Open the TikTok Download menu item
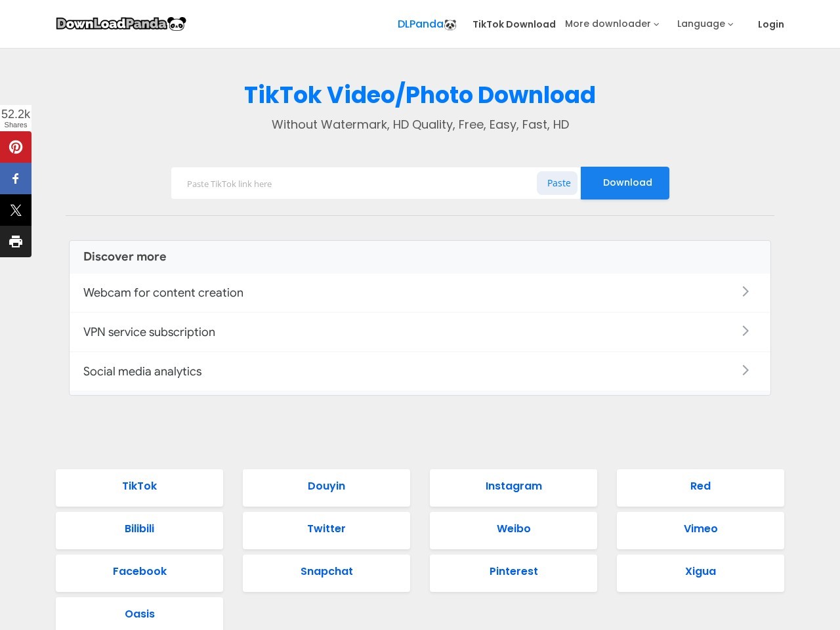Image resolution: width=840 pixels, height=630 pixels. point(514,24)
